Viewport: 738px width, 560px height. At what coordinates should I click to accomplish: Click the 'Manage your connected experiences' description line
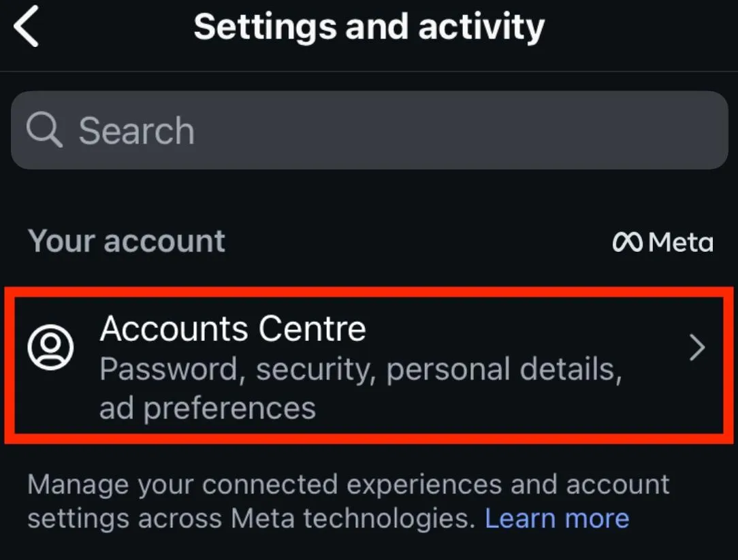[x=348, y=484]
